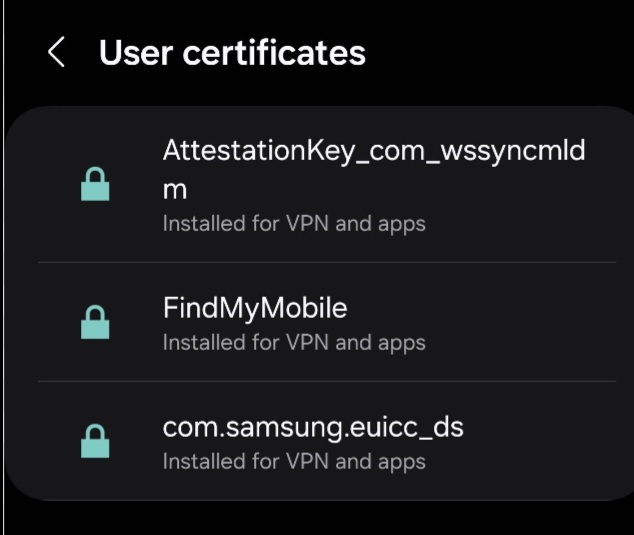634x535 pixels.
Task: Click the divider between AttestationKey and FindMyMobile
Action: (327, 262)
